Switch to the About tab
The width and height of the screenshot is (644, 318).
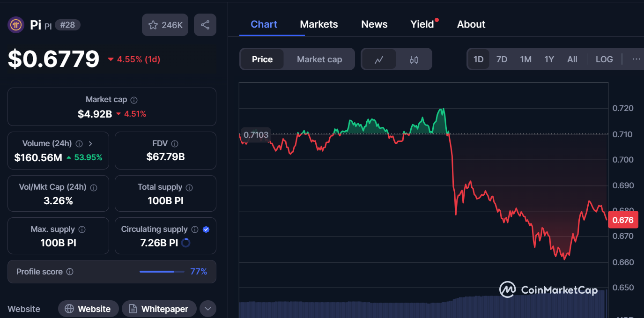[471, 24]
